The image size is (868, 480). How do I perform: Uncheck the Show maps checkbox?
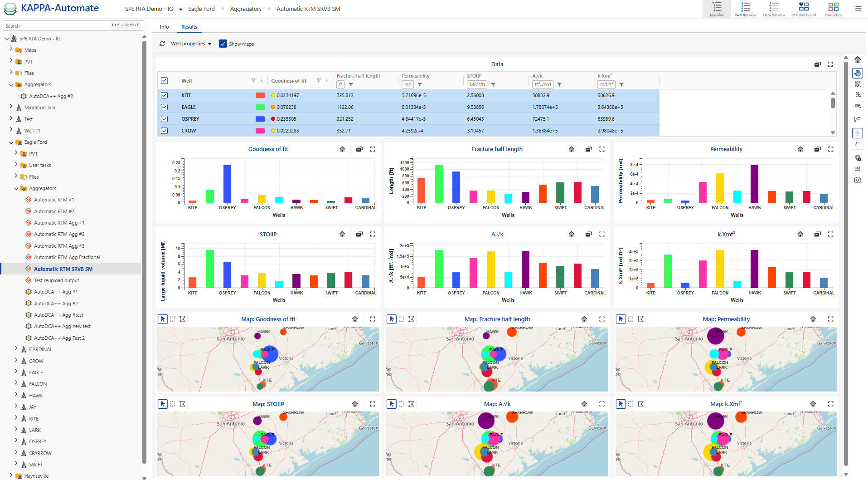click(223, 44)
